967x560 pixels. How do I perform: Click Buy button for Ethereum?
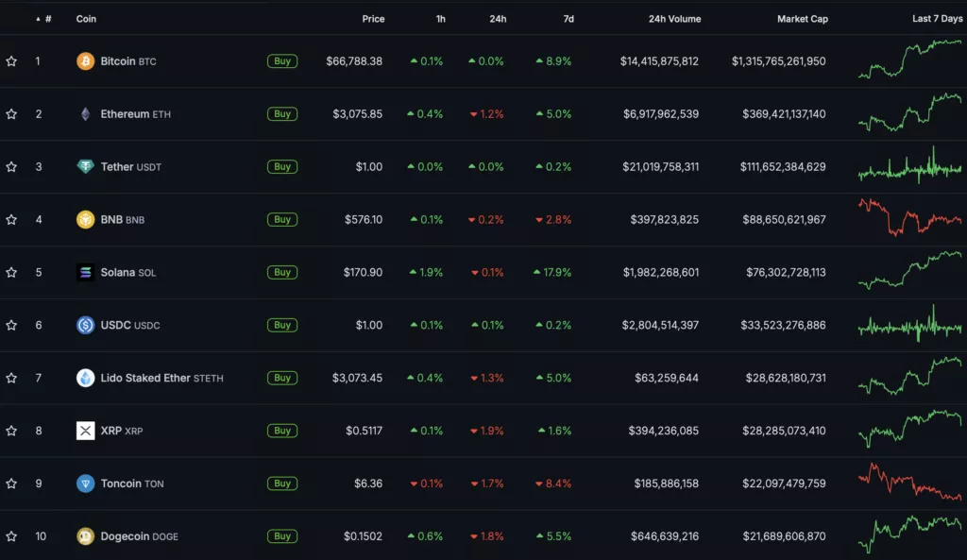[x=282, y=114]
